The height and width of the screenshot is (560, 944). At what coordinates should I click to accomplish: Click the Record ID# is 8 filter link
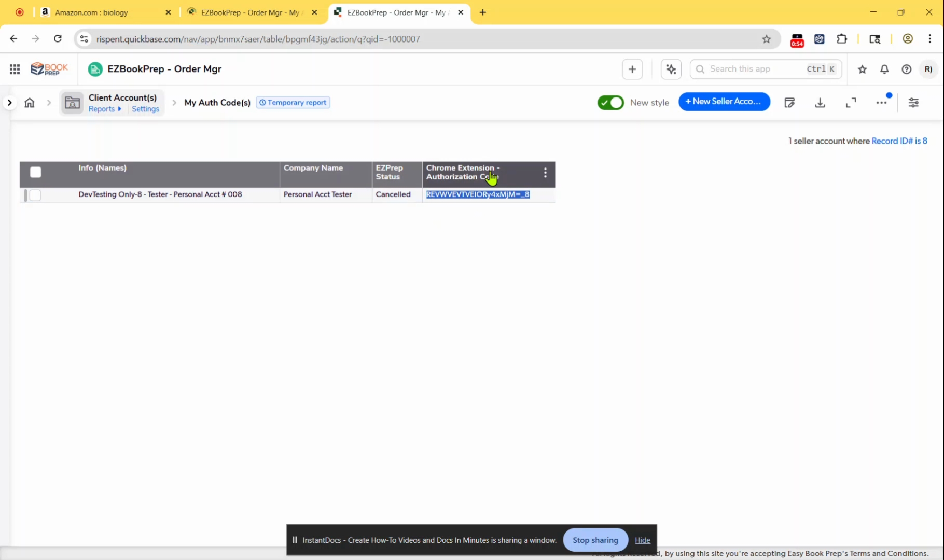[899, 141]
